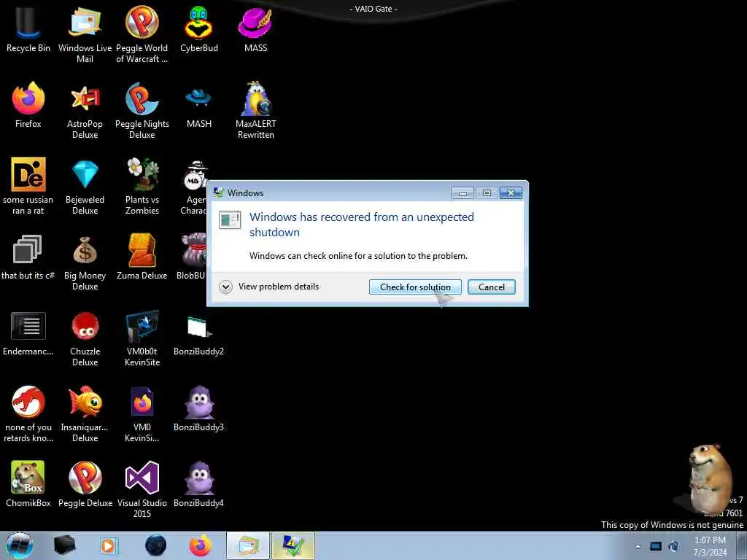Select the Peggle World of Warcraft icon
The height and width of the screenshot is (560, 747).
point(142,34)
